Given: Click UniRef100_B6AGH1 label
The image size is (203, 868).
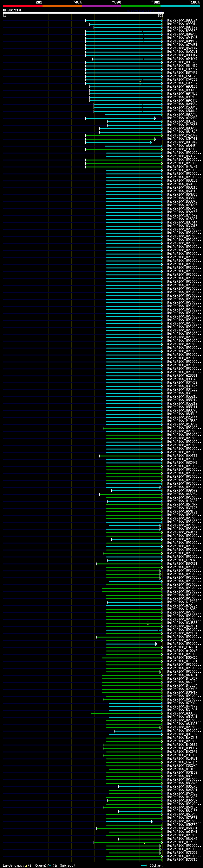Looking at the screenshot, I should (x=182, y=828).
